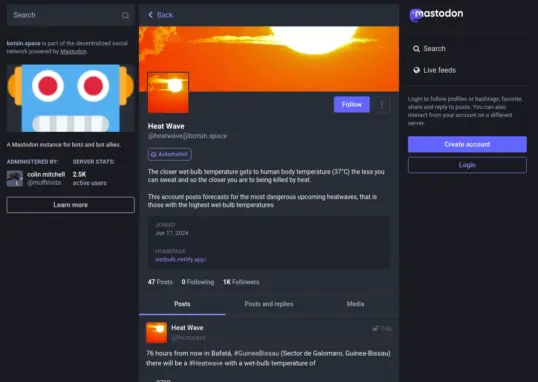This screenshot has height=382, width=538.
Task: Click the joined date Jun 17, 2024
Action: [172, 233]
